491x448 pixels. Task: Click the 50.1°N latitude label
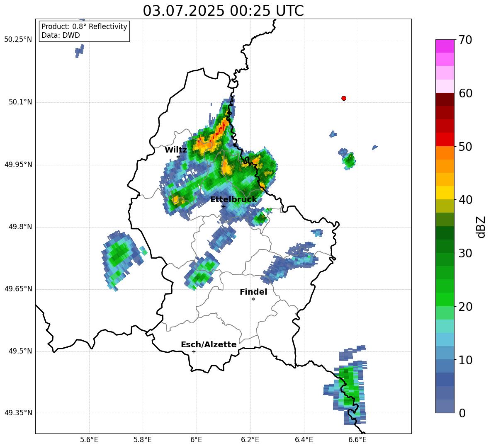point(20,102)
